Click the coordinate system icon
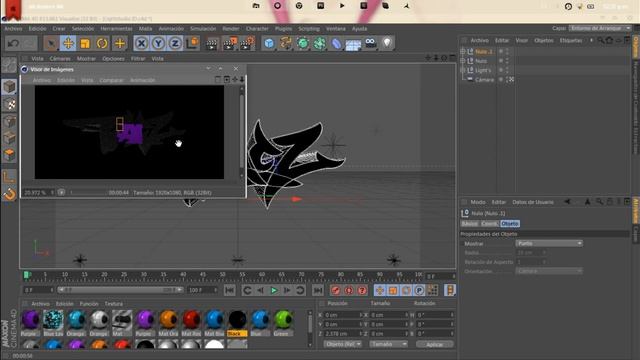 tap(192, 43)
